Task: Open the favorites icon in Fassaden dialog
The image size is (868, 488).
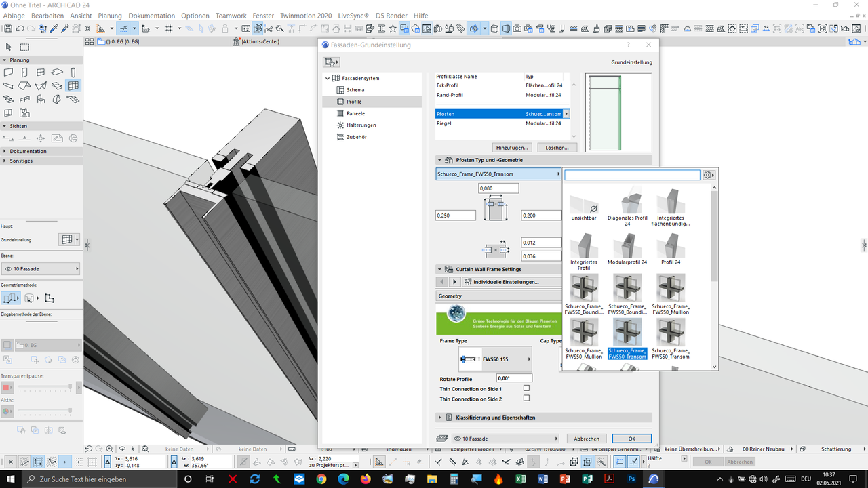Action: (x=331, y=62)
